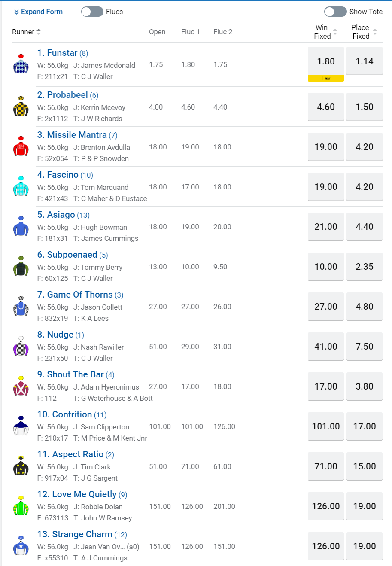Toggle the Flucs switch
392x566 pixels.
click(92, 12)
